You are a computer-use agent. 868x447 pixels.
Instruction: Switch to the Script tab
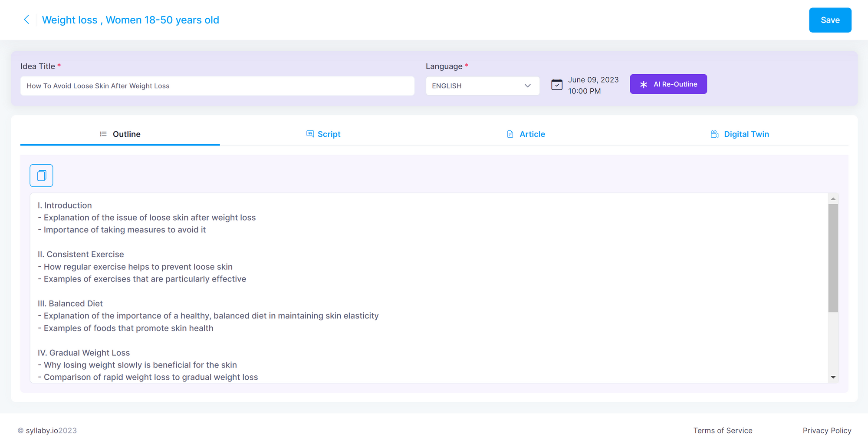click(323, 134)
